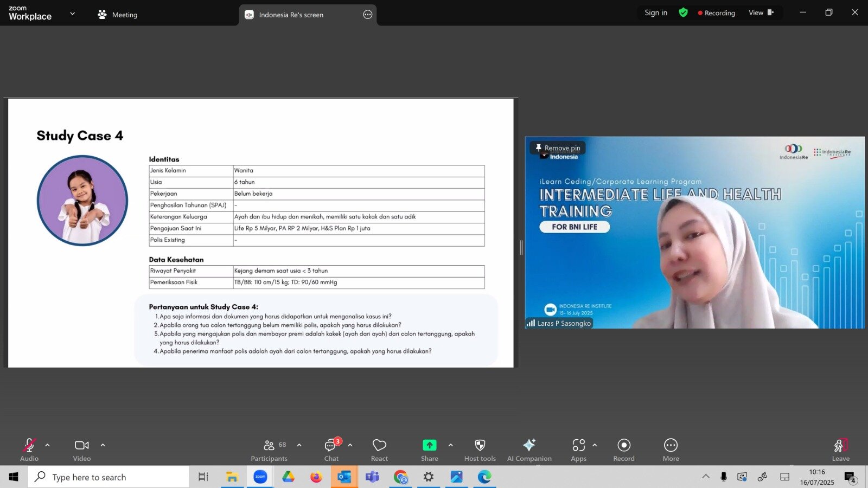This screenshot has height=488, width=868.
Task: Open File Explorer from taskbar
Action: point(232,477)
